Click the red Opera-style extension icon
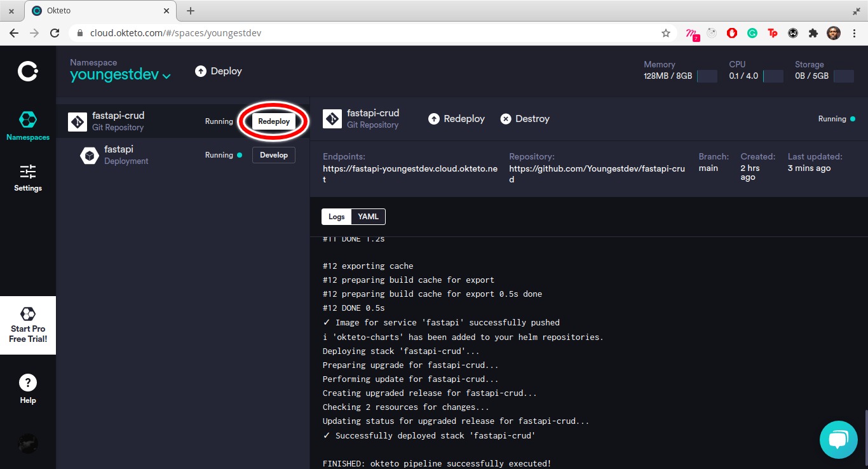Image resolution: width=868 pixels, height=469 pixels. [732, 33]
